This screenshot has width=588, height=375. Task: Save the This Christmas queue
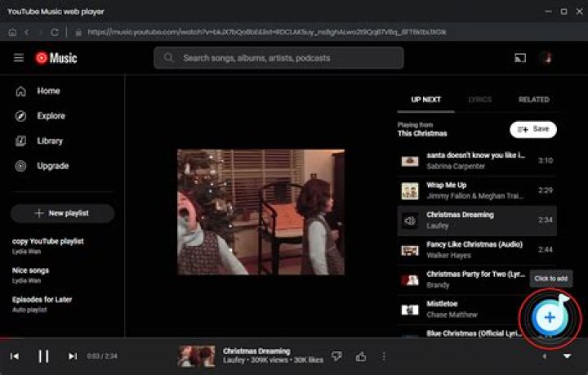pos(533,129)
